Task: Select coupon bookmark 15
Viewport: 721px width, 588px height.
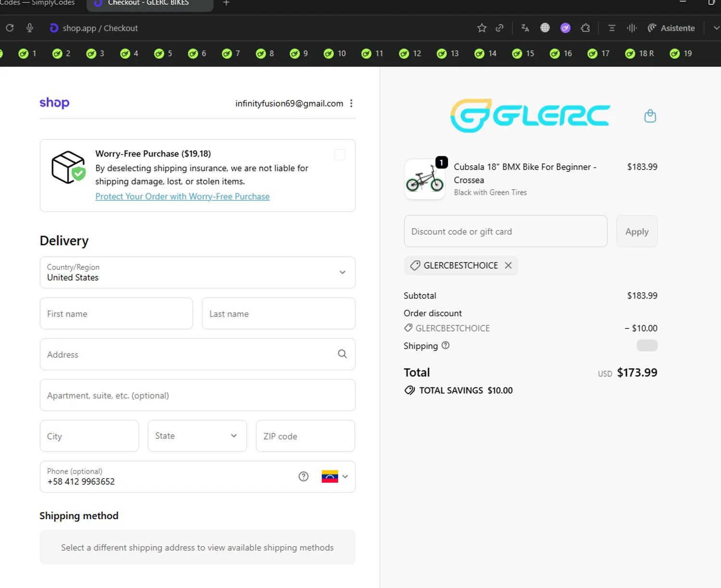Action: click(x=523, y=53)
